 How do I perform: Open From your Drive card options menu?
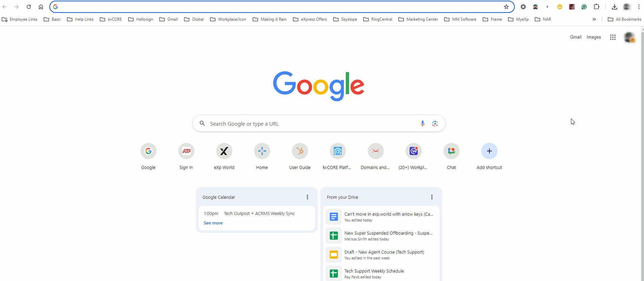click(432, 197)
